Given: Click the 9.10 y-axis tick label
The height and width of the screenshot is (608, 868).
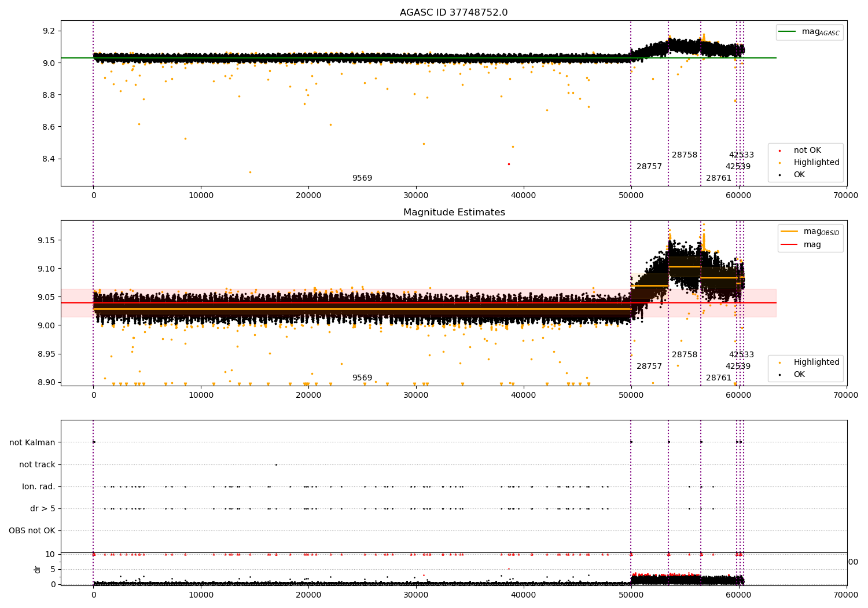Looking at the screenshot, I should (47, 269).
